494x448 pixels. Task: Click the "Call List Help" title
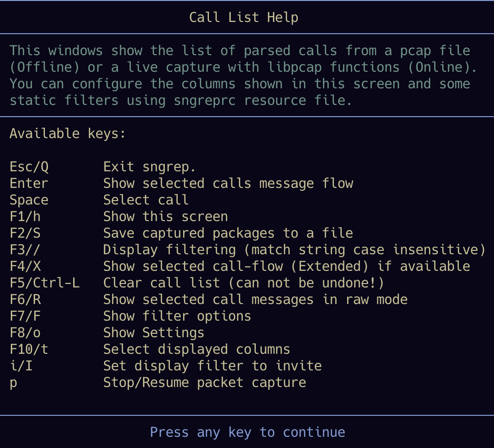(x=244, y=18)
